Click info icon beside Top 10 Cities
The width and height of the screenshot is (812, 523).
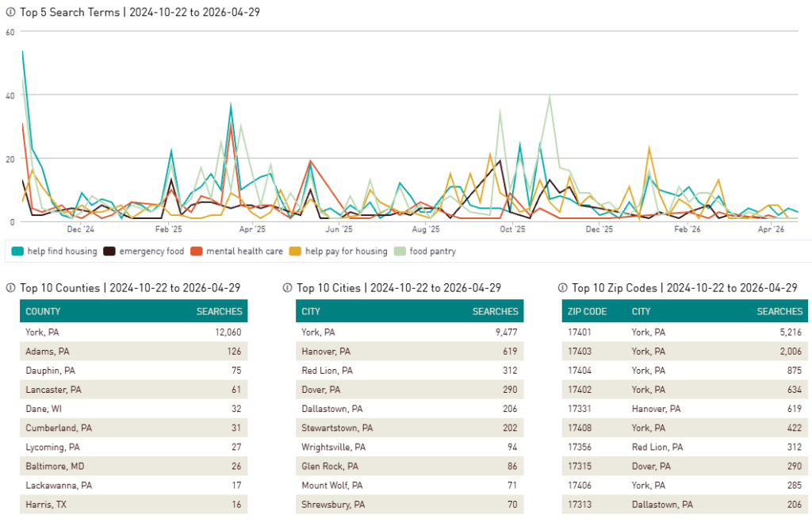[287, 288]
